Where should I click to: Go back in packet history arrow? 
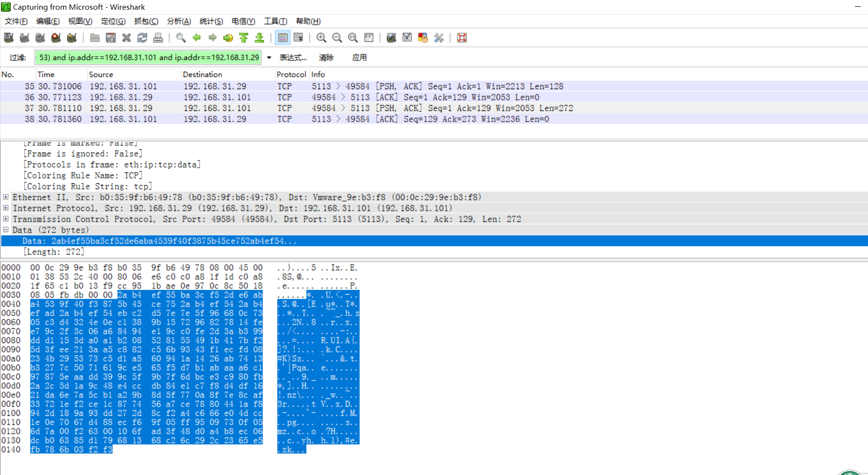(x=197, y=38)
